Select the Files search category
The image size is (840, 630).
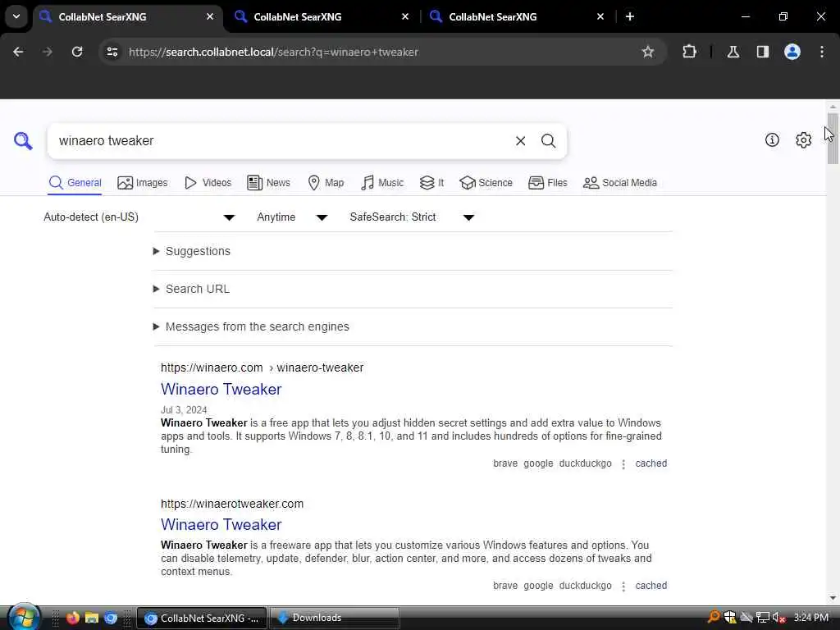tap(547, 183)
